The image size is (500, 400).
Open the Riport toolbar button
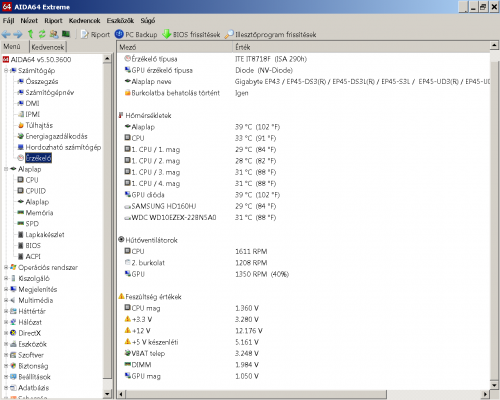click(x=95, y=34)
